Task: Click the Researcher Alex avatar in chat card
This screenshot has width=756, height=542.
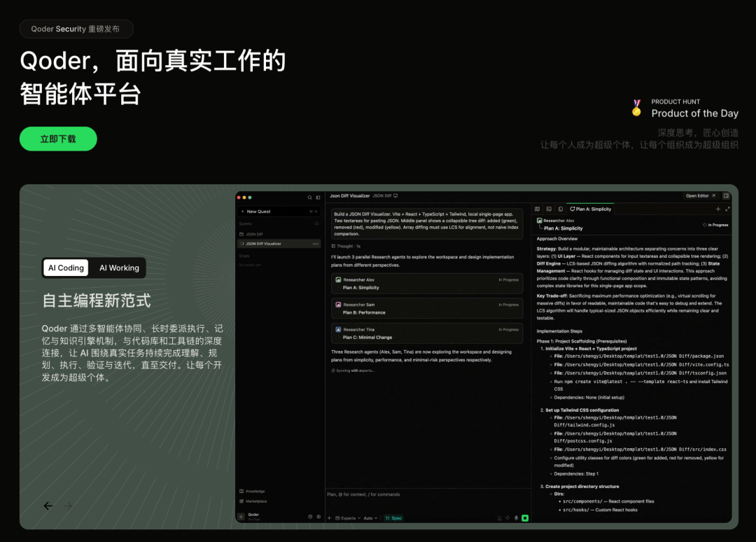Action: coord(339,279)
